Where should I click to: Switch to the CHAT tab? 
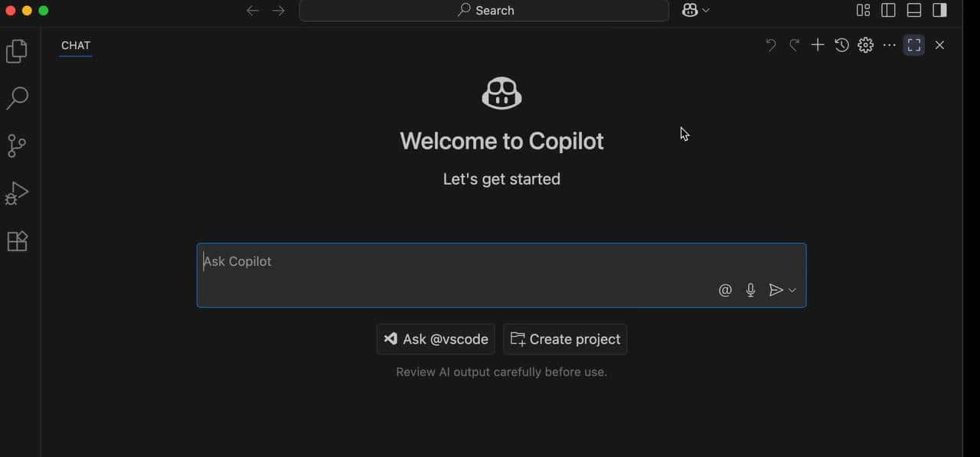tap(75, 45)
